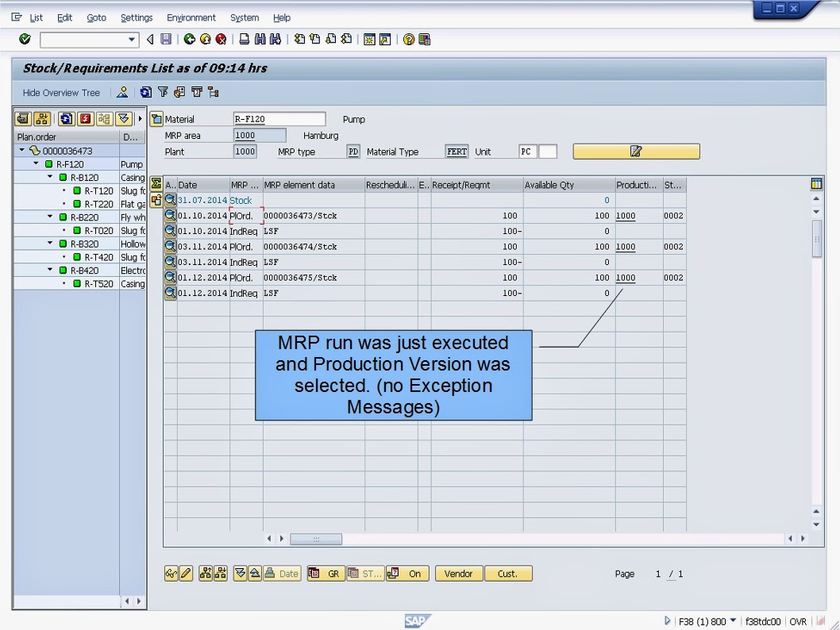Click the Vendor button
Image resolution: width=840 pixels, height=630 pixels.
coord(459,573)
